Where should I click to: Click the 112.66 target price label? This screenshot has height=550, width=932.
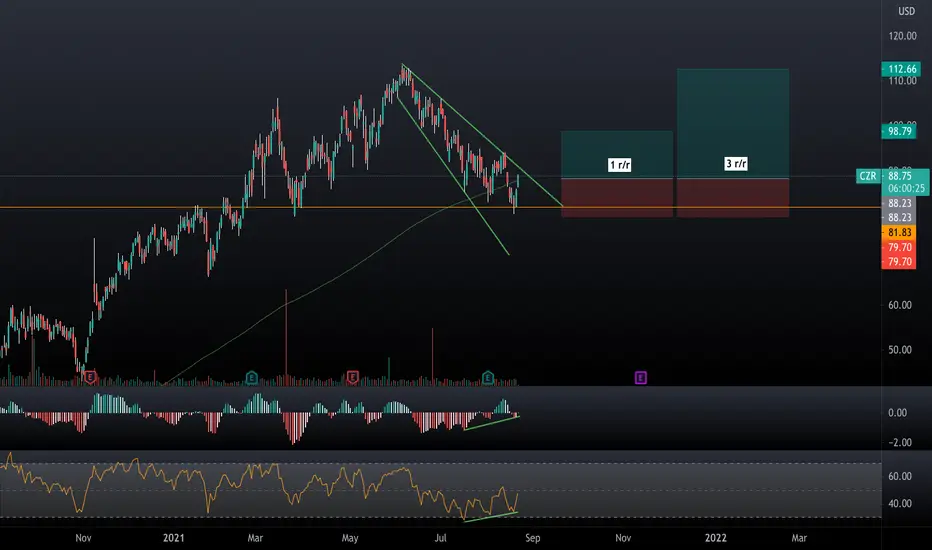click(902, 69)
